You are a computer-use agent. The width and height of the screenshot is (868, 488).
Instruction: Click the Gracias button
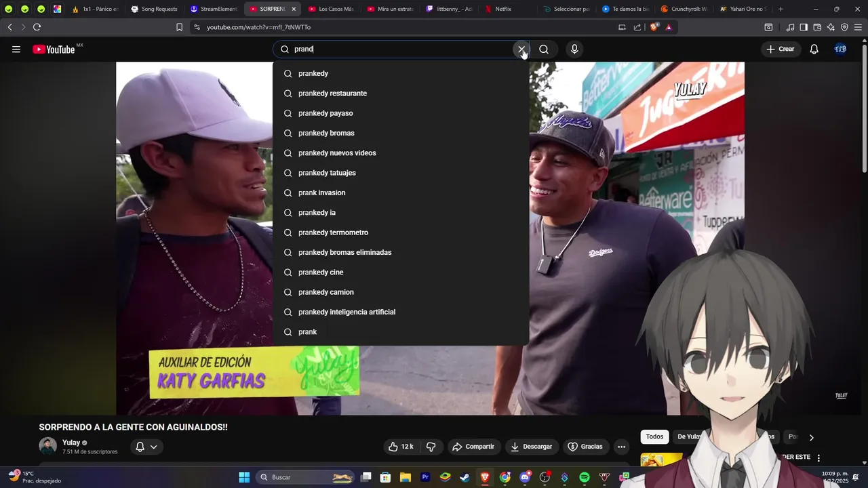pyautogui.click(x=585, y=447)
